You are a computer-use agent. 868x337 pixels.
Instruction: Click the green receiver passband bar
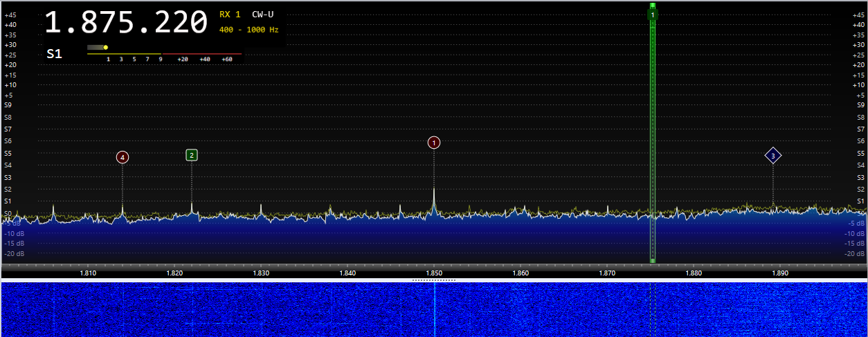[x=652, y=138]
